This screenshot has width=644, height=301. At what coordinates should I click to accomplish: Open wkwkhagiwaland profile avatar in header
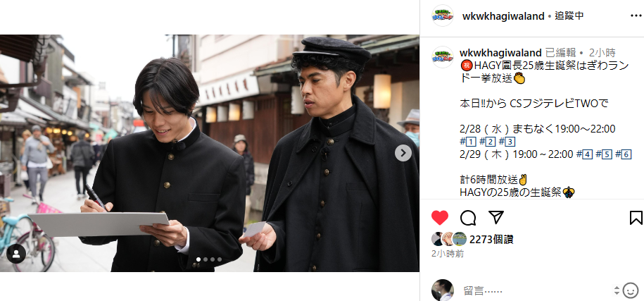(443, 16)
